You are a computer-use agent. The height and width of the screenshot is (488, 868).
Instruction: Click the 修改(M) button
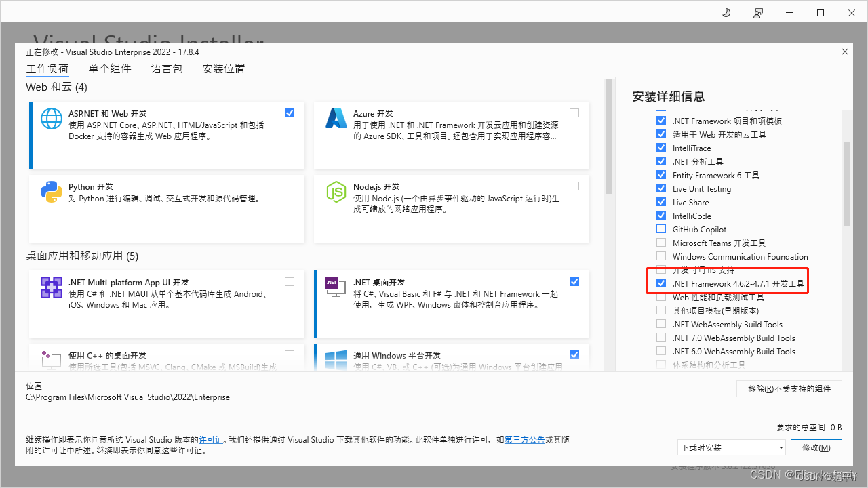[816, 447]
